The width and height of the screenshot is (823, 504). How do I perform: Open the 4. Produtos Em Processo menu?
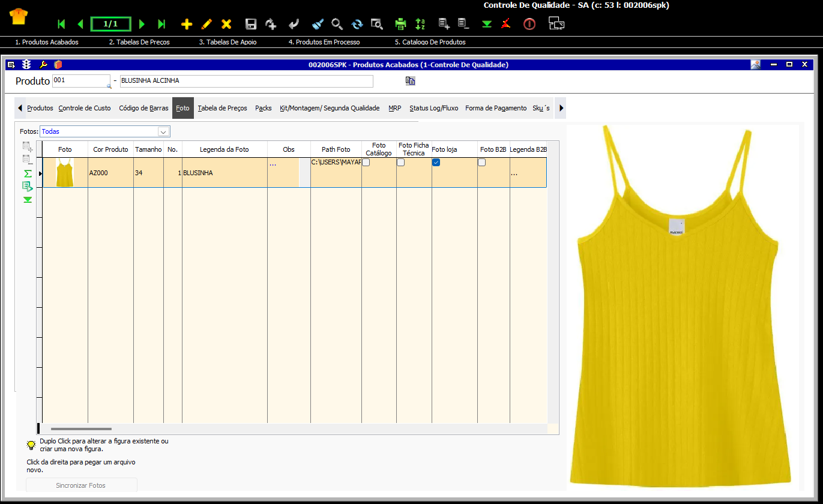click(324, 42)
